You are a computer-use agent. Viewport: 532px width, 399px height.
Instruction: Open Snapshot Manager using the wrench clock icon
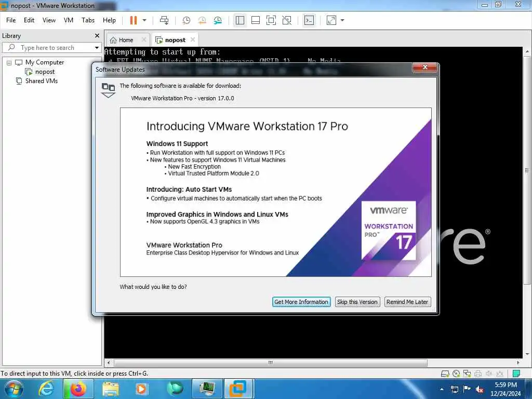pyautogui.click(x=218, y=20)
